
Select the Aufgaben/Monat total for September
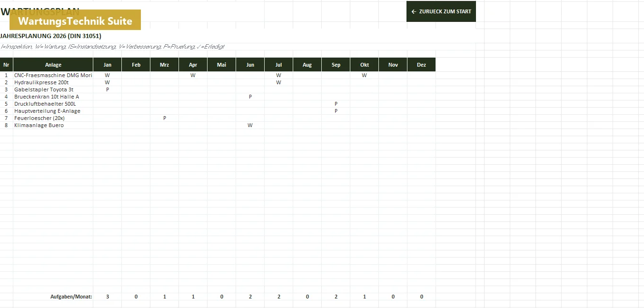coord(336,297)
